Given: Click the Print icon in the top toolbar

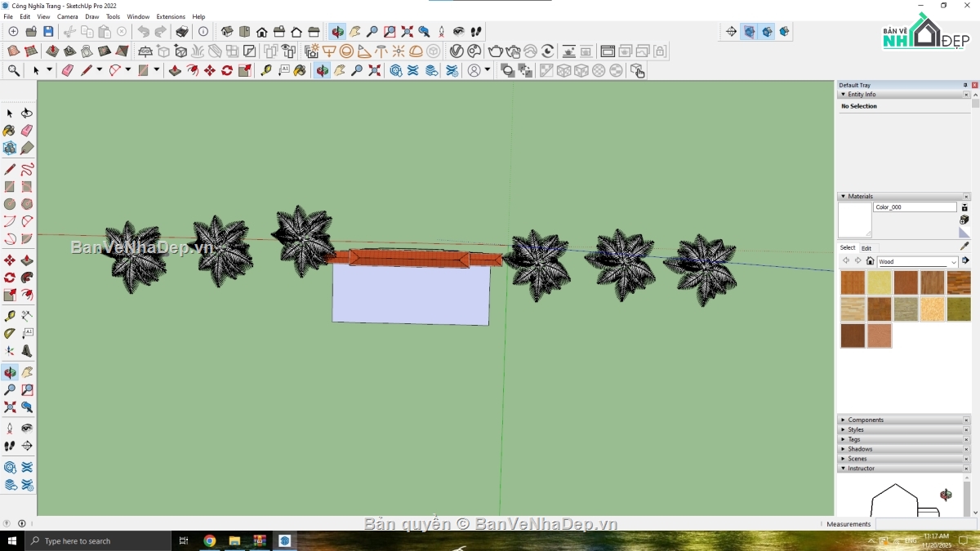Looking at the screenshot, I should tap(182, 32).
